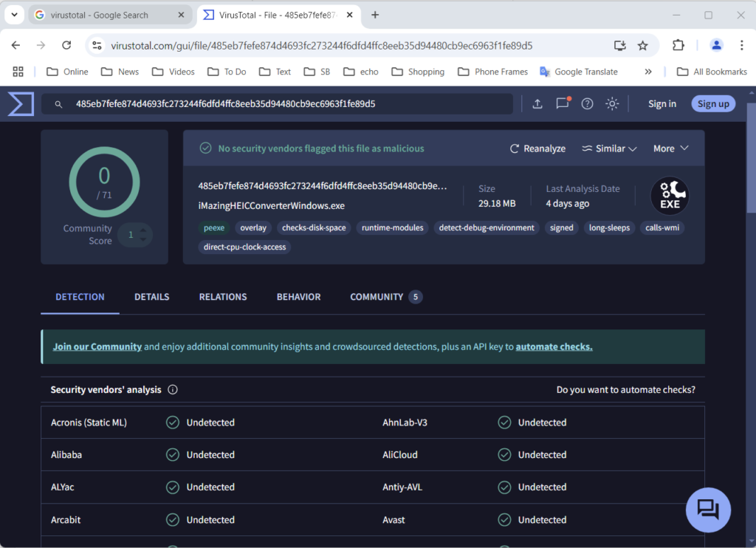This screenshot has width=756, height=548.
Task: Click the Avast Undetected check icon
Action: click(x=504, y=519)
